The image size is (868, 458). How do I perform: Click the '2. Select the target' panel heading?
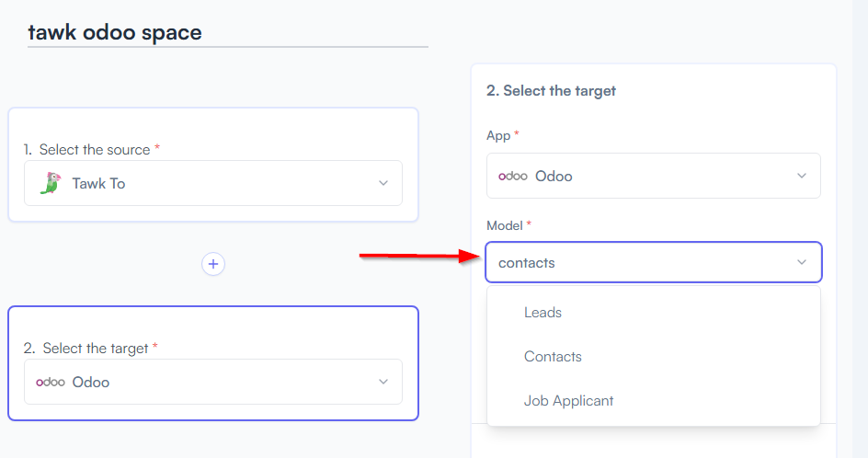(x=551, y=91)
